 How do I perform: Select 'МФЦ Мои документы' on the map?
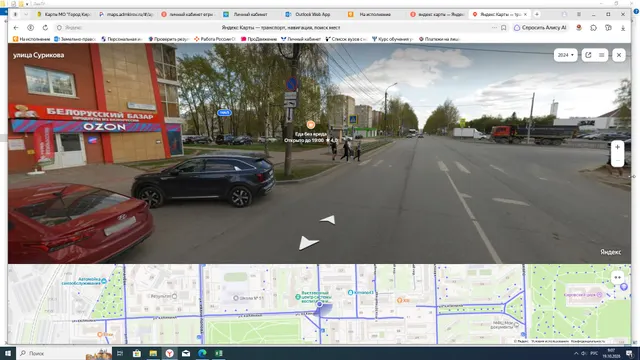tap(504, 324)
